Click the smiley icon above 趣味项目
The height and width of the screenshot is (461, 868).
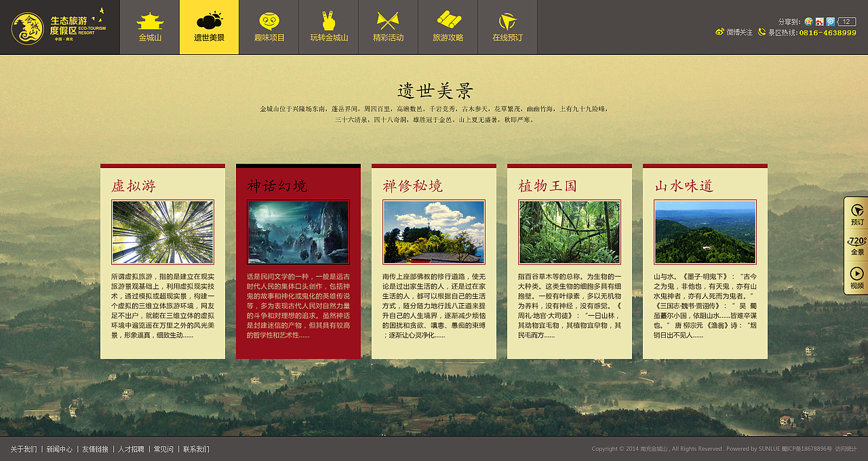click(269, 19)
